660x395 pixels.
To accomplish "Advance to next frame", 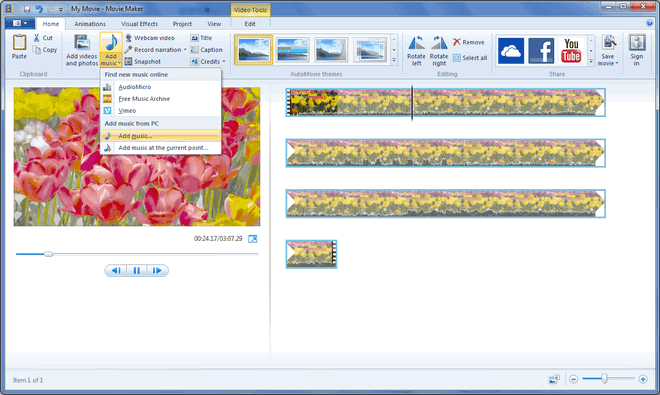I will click(157, 270).
